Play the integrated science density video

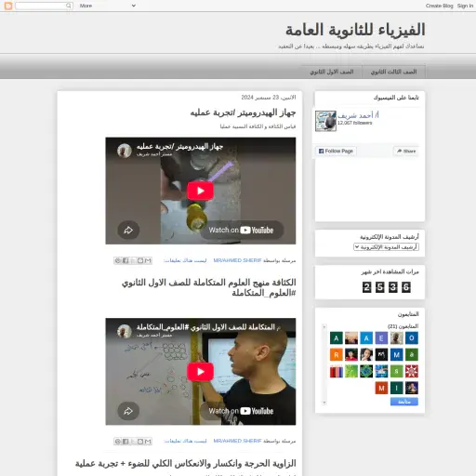click(200, 372)
